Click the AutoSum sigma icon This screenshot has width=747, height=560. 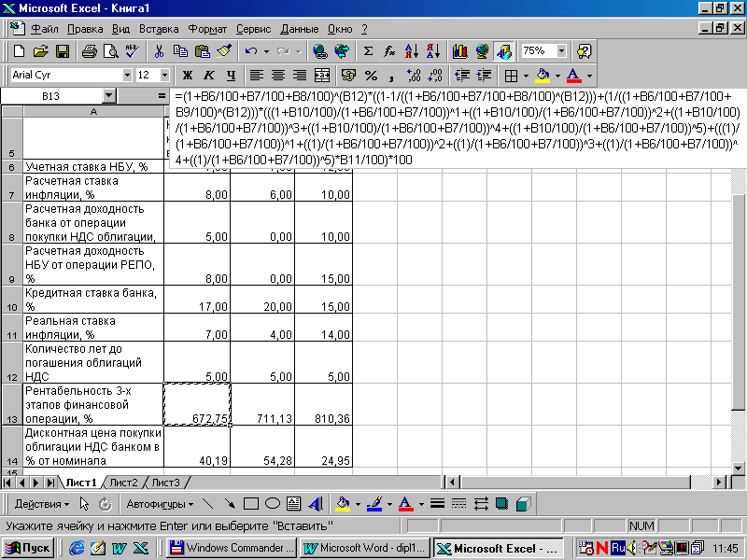coord(368,51)
